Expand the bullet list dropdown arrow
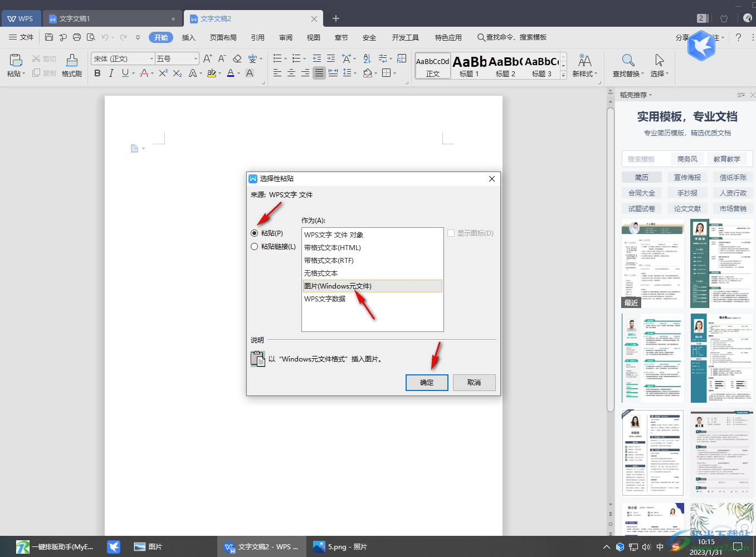Screen dimensions: 756x557 point(286,58)
